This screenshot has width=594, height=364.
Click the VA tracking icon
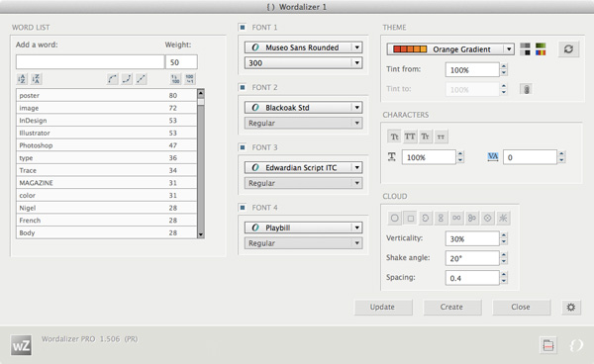click(x=492, y=156)
